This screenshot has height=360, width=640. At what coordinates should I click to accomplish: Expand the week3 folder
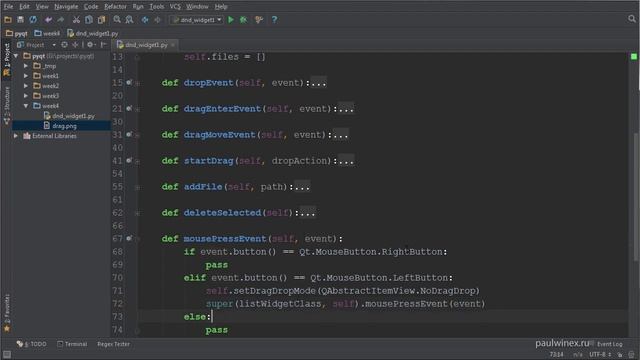coord(26,96)
